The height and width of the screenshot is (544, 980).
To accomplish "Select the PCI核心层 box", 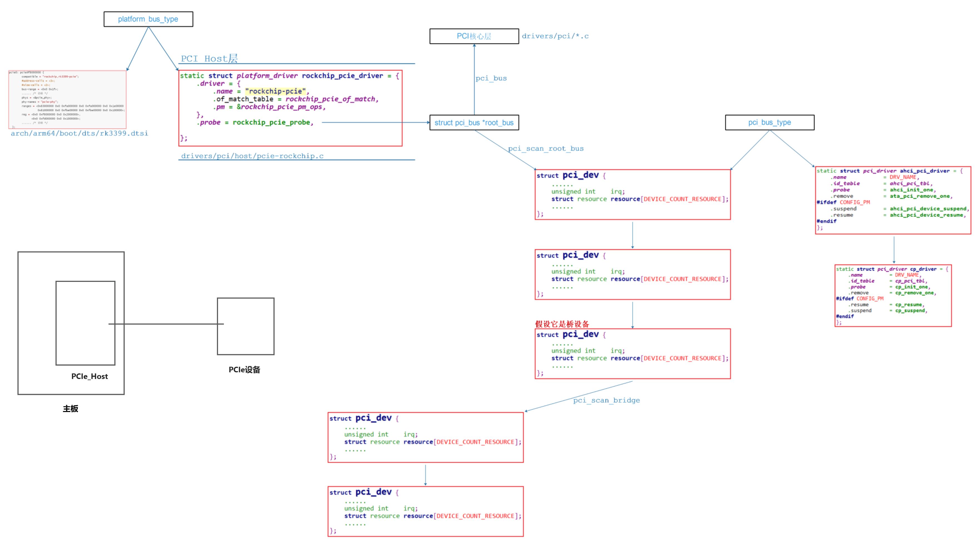I will (x=474, y=36).
